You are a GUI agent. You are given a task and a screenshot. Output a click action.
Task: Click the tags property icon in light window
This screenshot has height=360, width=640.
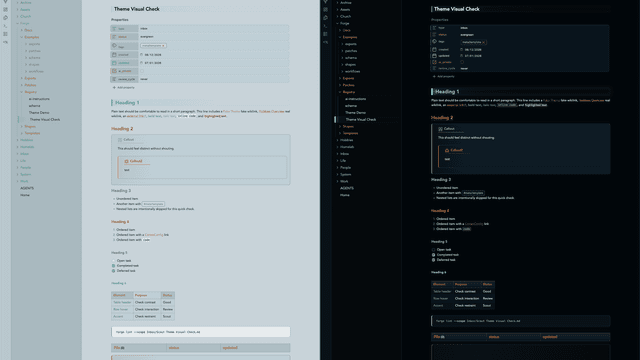click(114, 46)
